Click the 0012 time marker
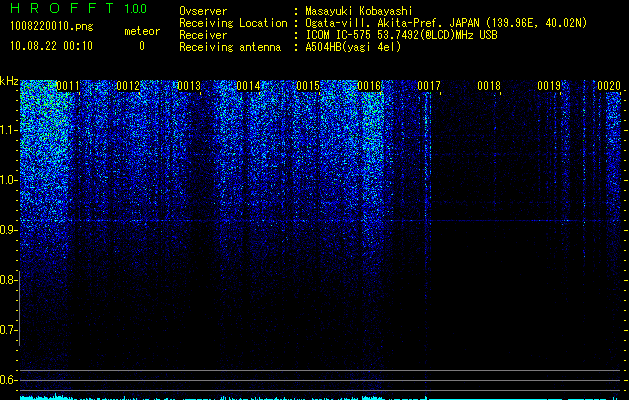The image size is (629, 400). (128, 86)
